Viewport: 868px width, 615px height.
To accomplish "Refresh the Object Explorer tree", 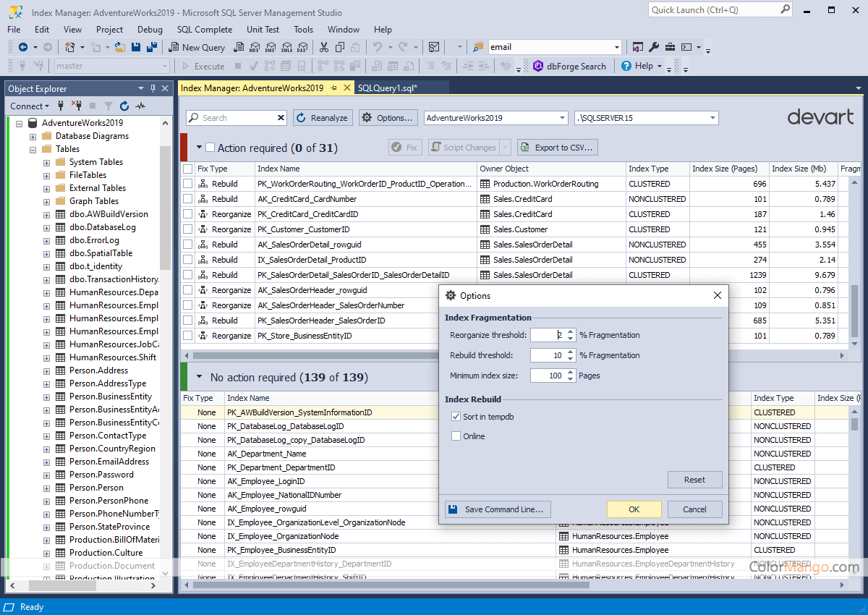I will [124, 106].
